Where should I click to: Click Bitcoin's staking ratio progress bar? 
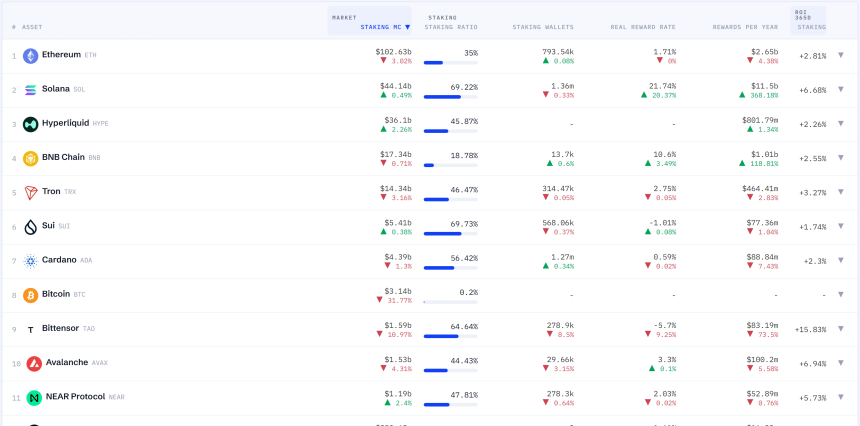(x=450, y=302)
